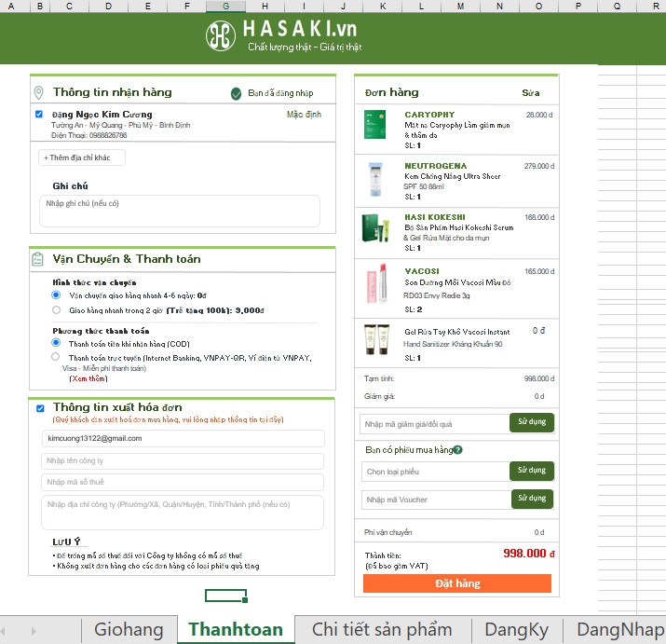666x644 pixels.
Task: Click Sử dụng next to Chọn loại phiếu
Action: coord(532,471)
